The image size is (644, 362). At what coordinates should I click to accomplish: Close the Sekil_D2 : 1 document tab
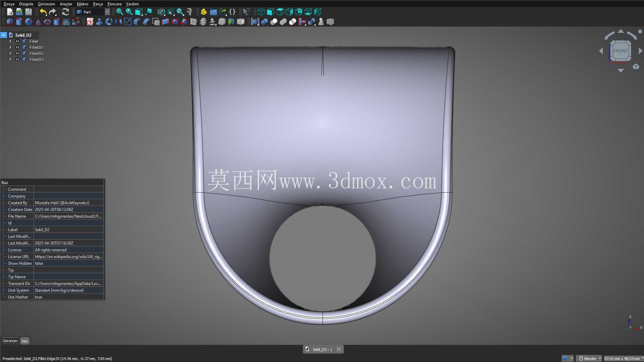click(339, 349)
